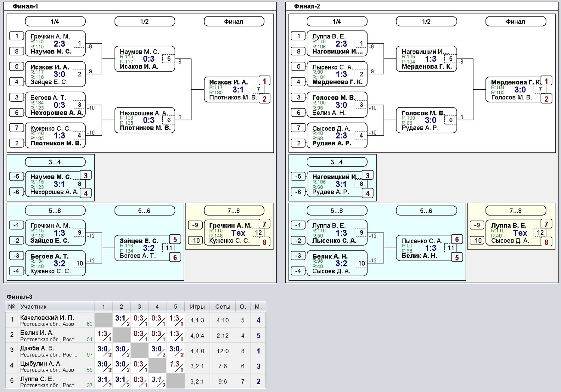Open 3rd place match Наговицкий vs Рудаев
The width and height of the screenshot is (561, 392).
[x=337, y=184]
